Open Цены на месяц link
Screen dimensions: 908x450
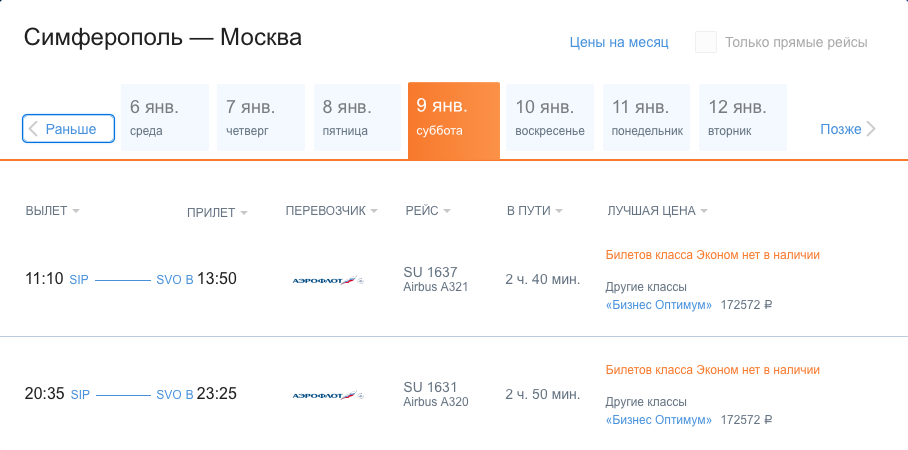pos(619,42)
